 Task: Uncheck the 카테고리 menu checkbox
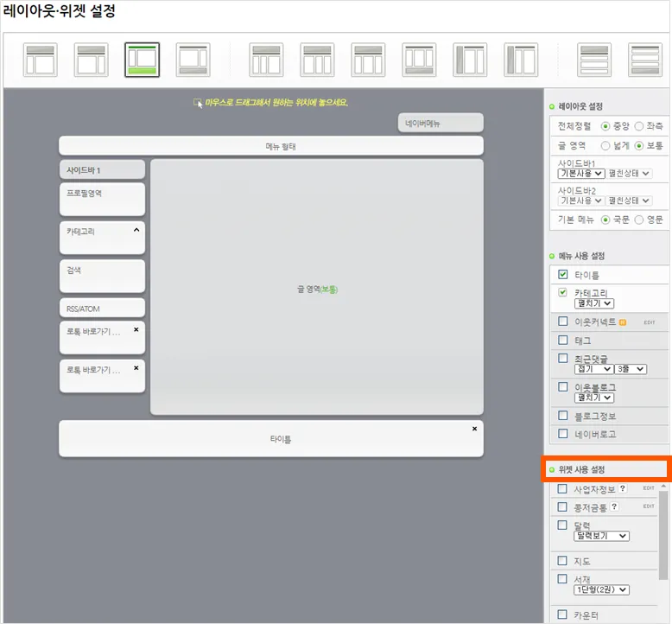coord(563,292)
